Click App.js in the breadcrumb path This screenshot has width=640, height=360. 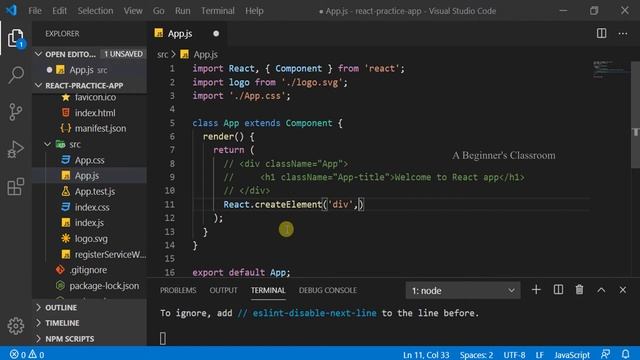(x=205, y=54)
